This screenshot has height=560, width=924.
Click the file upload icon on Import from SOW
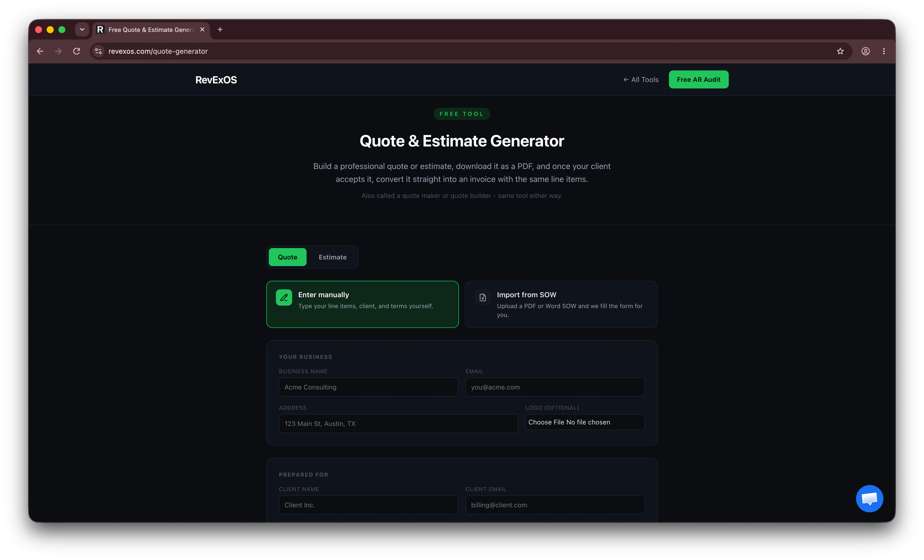click(x=483, y=298)
